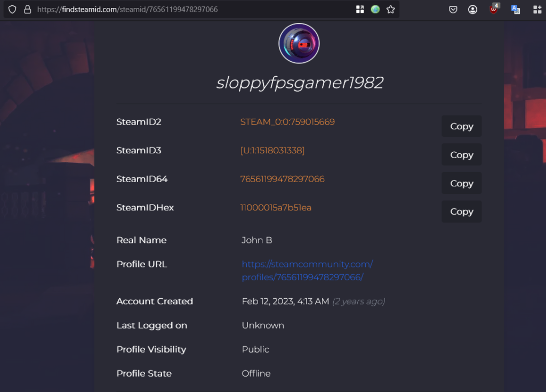Viewport: 546px width, 392px height.
Task: Open the extensions grid icon
Action: coord(537,10)
